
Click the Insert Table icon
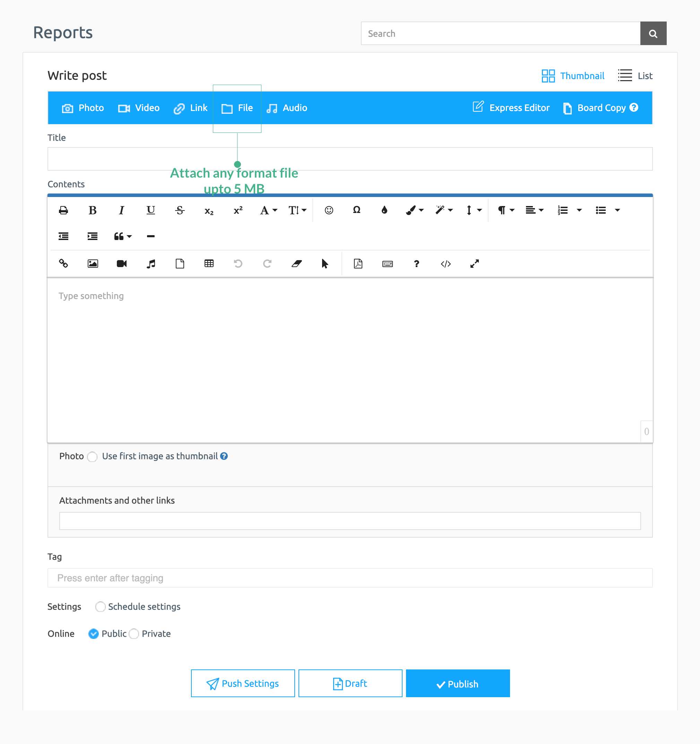point(208,264)
